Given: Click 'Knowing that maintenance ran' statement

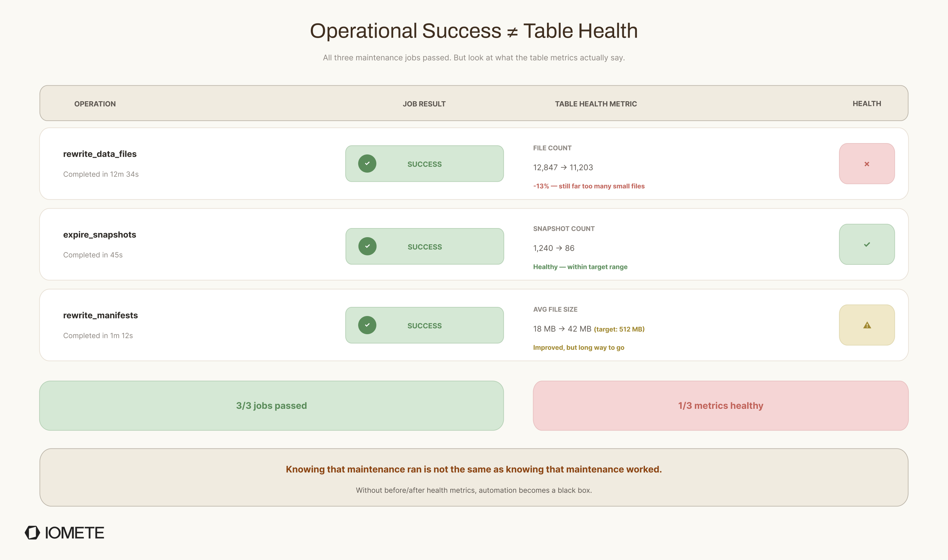Looking at the screenshot, I should tap(474, 469).
